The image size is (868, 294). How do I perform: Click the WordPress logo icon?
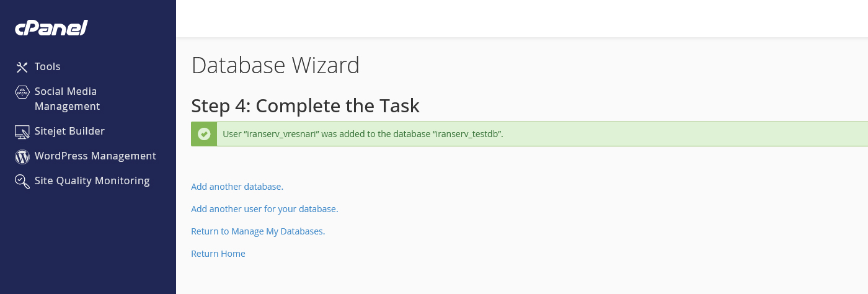(22, 156)
